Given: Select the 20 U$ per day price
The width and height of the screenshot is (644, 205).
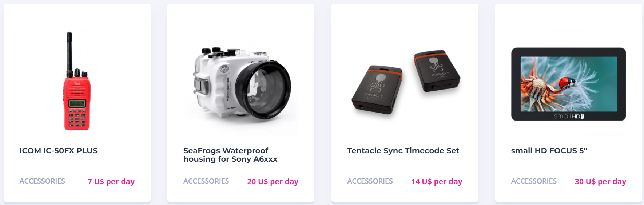Looking at the screenshot, I should [273, 181].
